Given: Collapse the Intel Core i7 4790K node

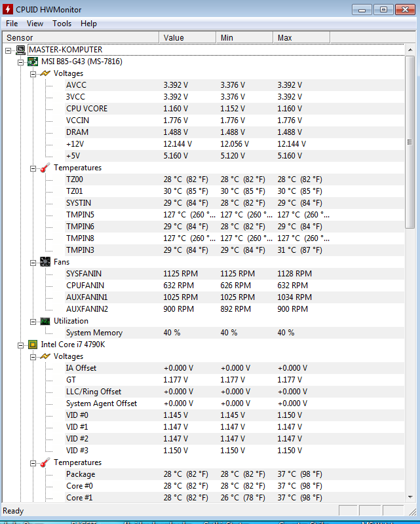Looking at the screenshot, I should [x=21, y=345].
